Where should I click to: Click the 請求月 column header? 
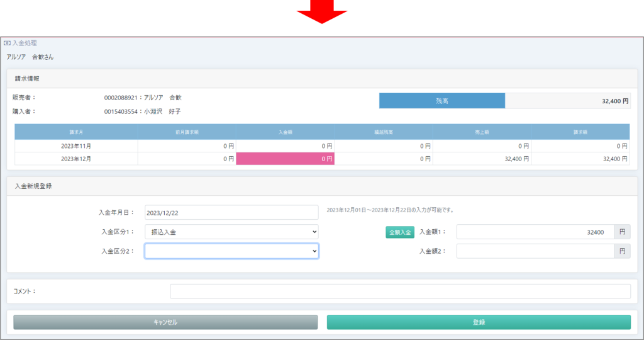coord(76,132)
